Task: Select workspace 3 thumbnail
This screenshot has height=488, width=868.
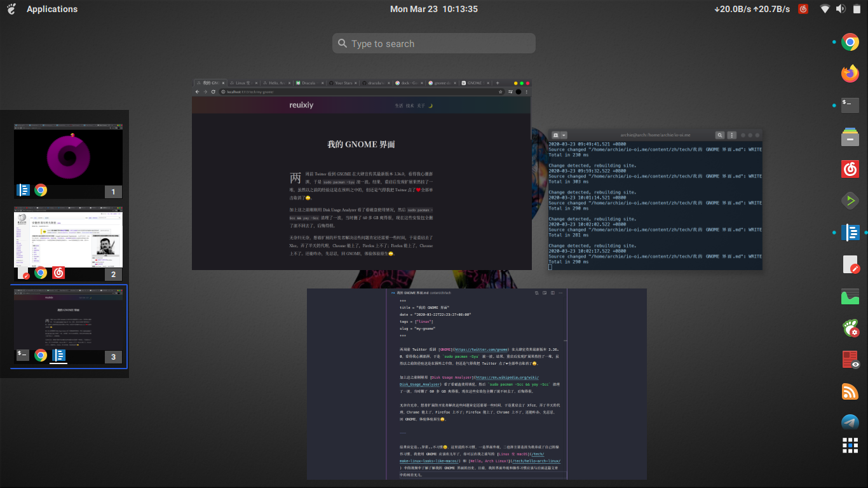Action: [69, 327]
